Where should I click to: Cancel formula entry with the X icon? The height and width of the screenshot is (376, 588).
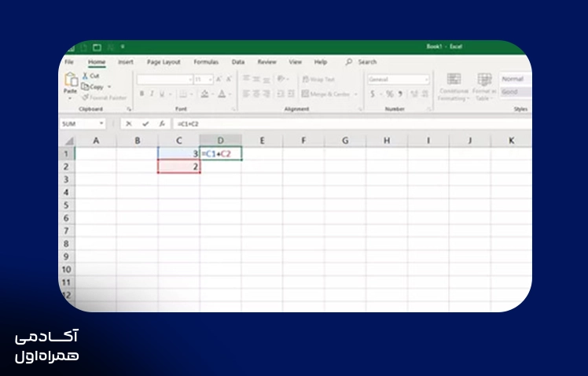[129, 123]
